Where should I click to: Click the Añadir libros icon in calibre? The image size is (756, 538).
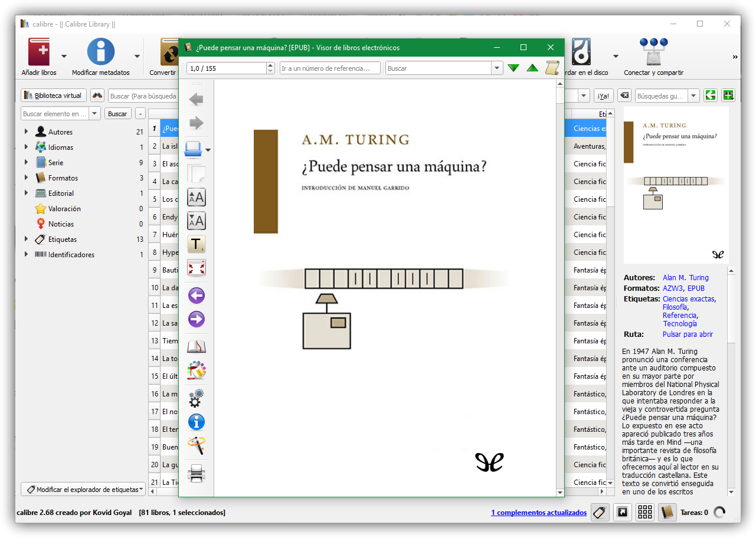(x=39, y=52)
